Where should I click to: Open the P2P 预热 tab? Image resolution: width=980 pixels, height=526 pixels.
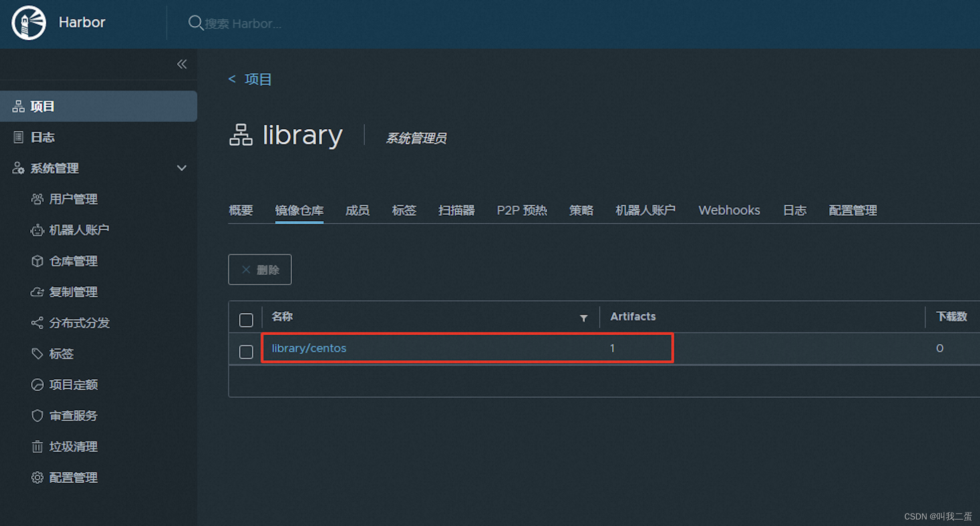tap(522, 210)
